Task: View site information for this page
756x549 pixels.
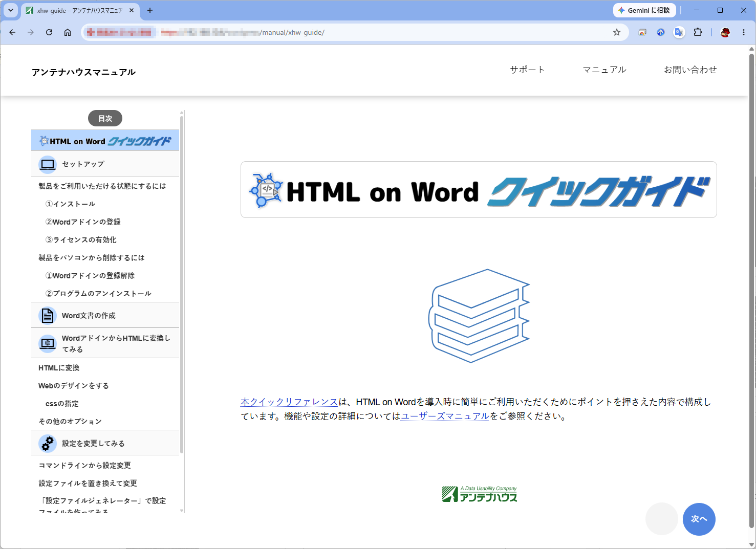Action: pyautogui.click(x=119, y=32)
